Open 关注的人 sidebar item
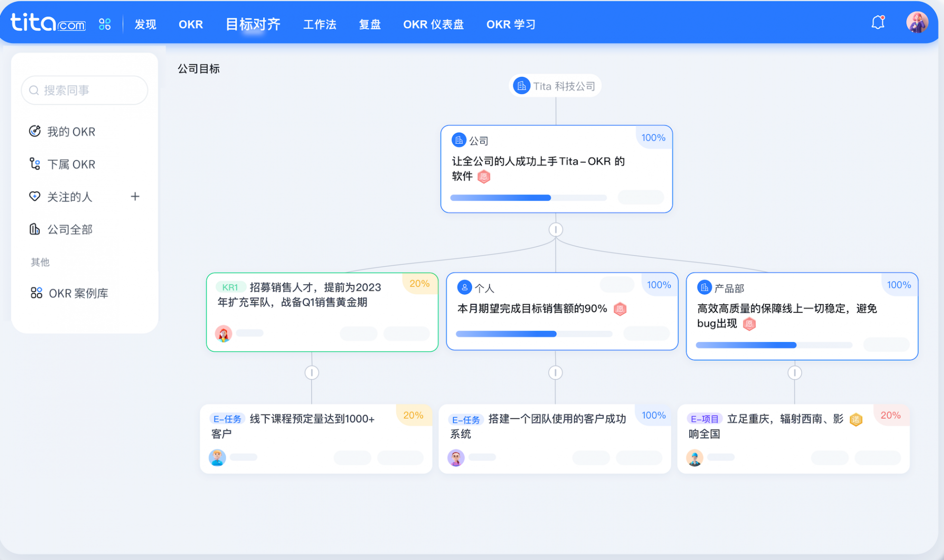The height and width of the screenshot is (560, 944). 70,197
